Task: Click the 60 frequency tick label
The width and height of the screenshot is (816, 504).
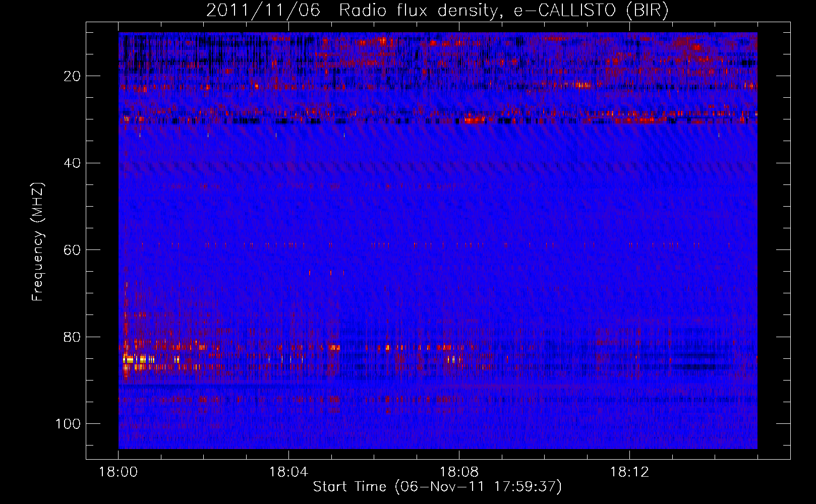Action: [x=72, y=250]
